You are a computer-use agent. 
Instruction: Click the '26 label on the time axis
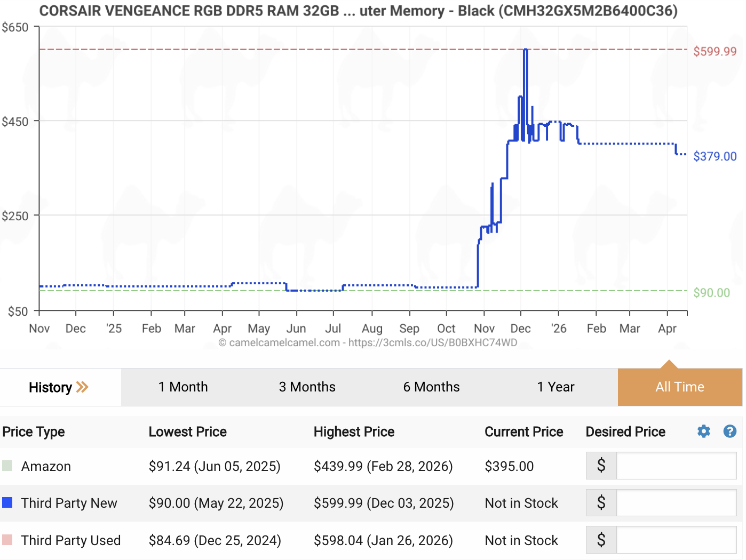(559, 328)
